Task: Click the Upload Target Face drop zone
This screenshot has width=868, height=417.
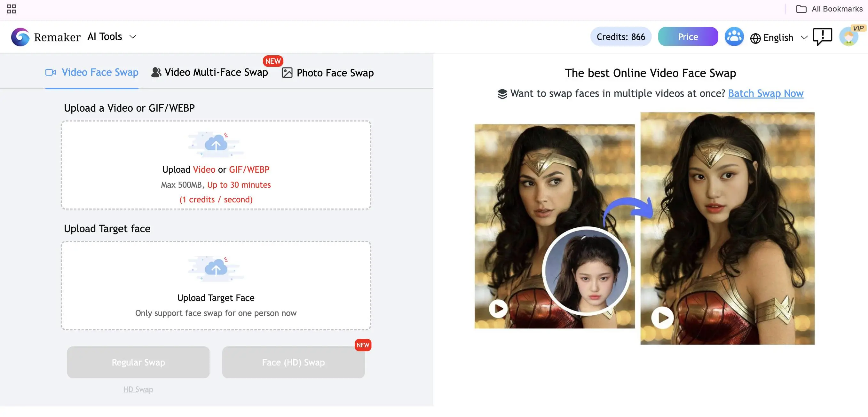Action: point(216,286)
